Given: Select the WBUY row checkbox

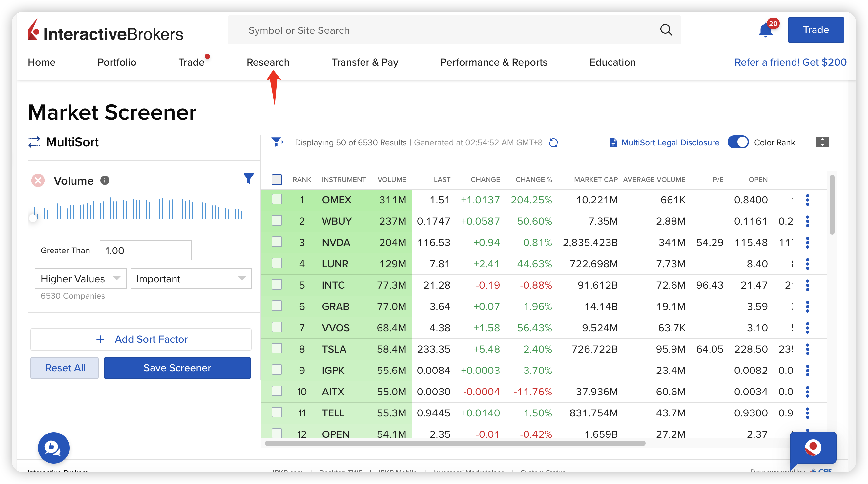Looking at the screenshot, I should click(x=277, y=221).
